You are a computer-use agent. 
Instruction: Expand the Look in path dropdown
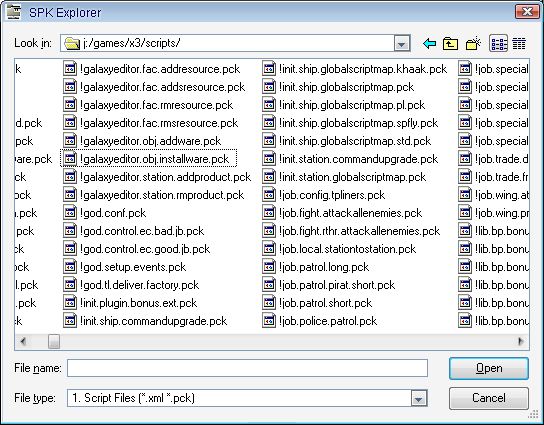tap(402, 43)
